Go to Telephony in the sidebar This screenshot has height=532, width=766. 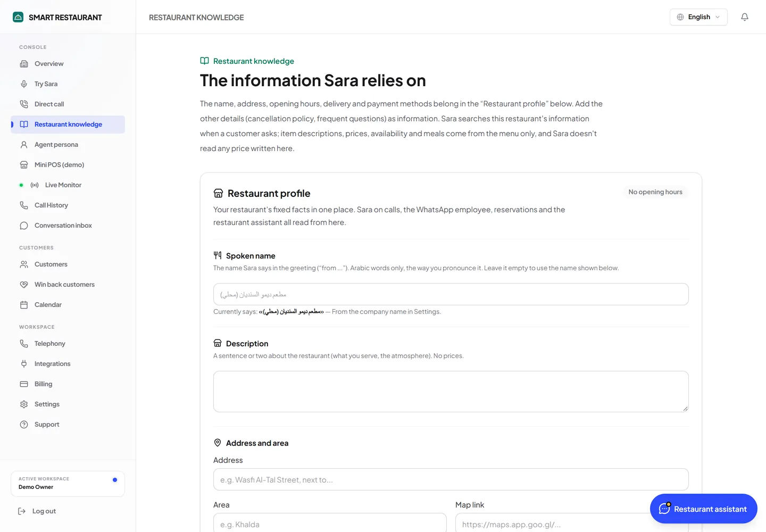click(68, 344)
